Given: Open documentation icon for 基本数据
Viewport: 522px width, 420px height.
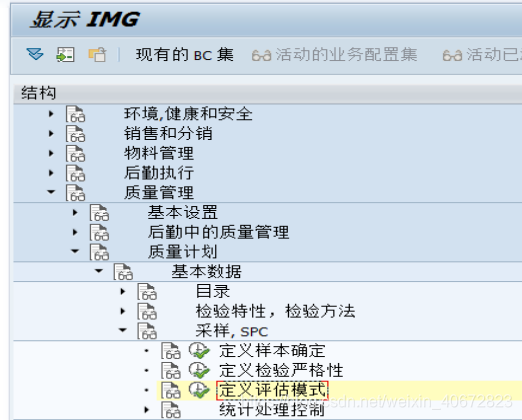Looking at the screenshot, I should [x=123, y=271].
